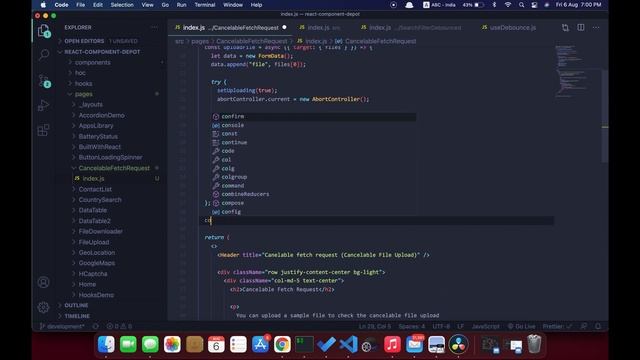Image resolution: width=640 pixels, height=360 pixels.
Task: Click the Ln 29 cursor position indicator
Action: point(375,326)
